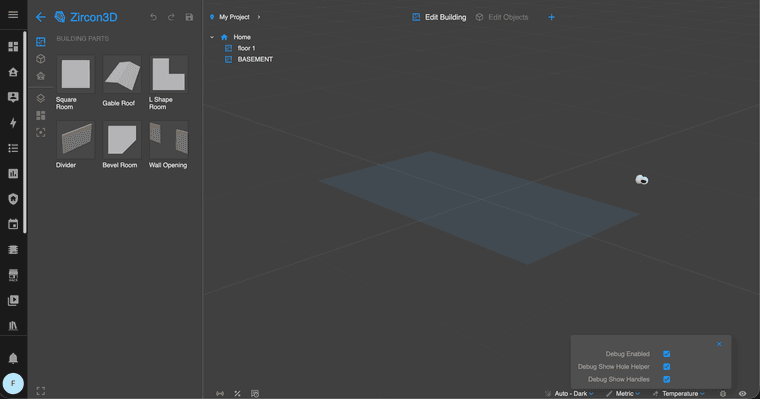Click the My Project breadcrumb
The width and height of the screenshot is (760, 399).
click(x=234, y=17)
